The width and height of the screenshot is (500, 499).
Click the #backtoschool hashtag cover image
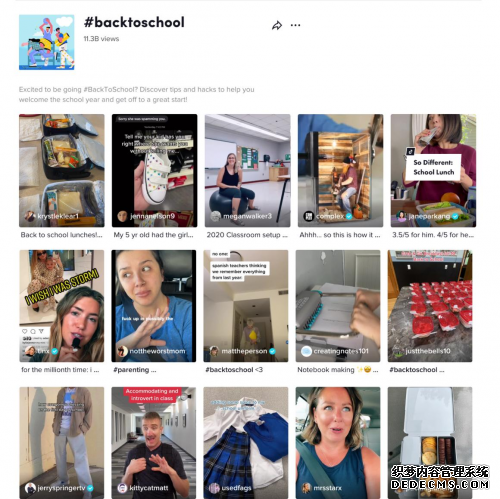[x=47, y=42]
